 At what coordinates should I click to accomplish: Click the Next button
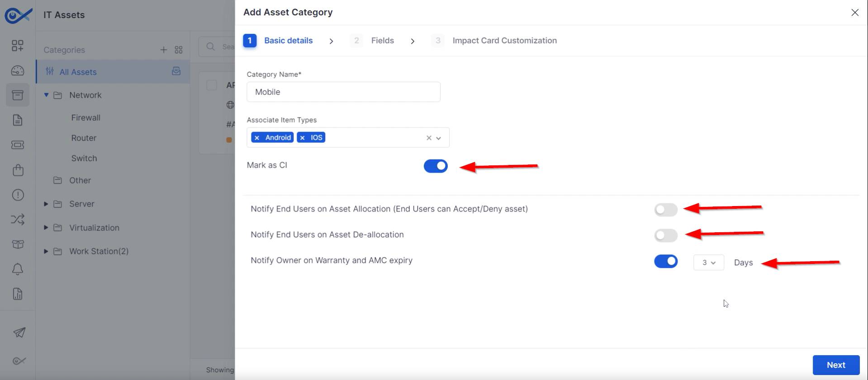click(x=836, y=365)
